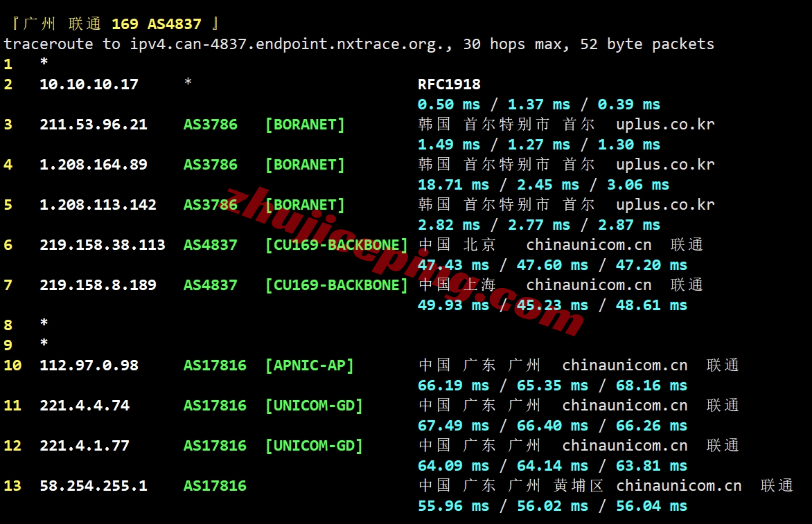Select latency value 18.71 ms
The width and height of the screenshot is (812, 524).
[453, 186]
